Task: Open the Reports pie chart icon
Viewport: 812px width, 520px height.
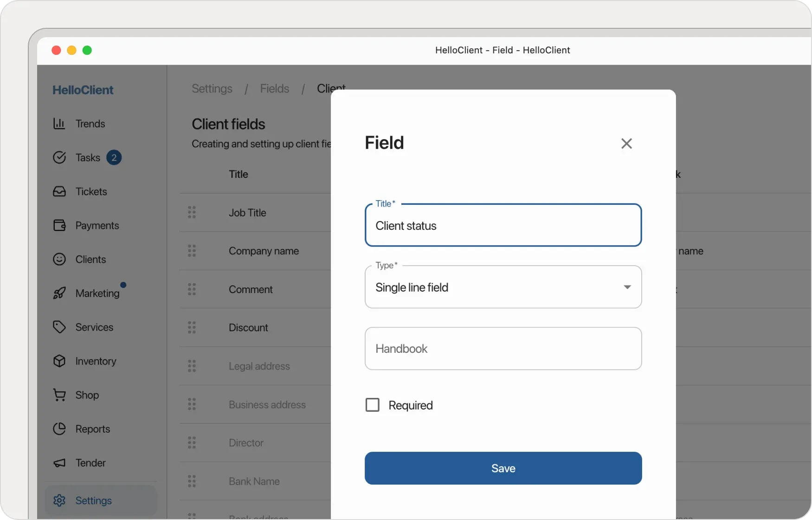Action: [60, 429]
